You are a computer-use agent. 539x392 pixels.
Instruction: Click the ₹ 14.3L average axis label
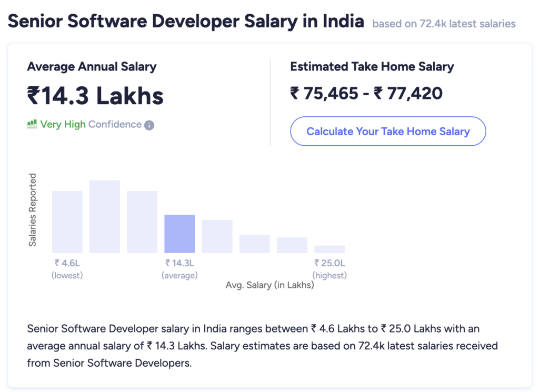179,263
